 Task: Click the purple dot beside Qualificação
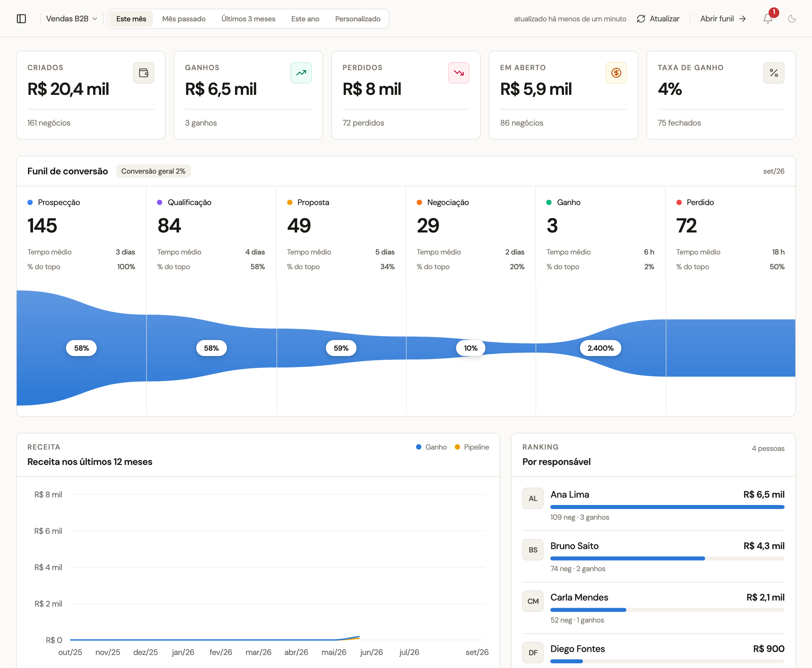pyautogui.click(x=160, y=202)
